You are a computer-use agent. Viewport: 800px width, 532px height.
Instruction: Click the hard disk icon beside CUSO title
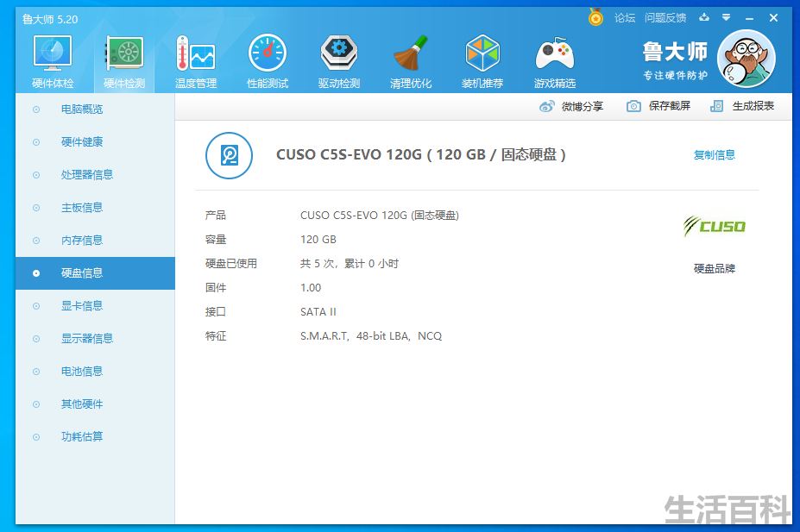(229, 155)
